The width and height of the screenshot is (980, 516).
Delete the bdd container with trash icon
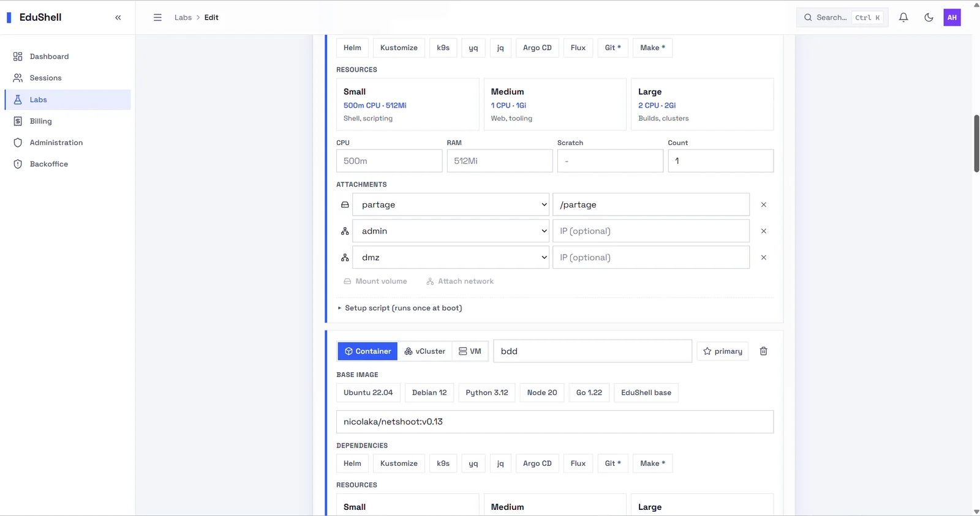tap(764, 351)
